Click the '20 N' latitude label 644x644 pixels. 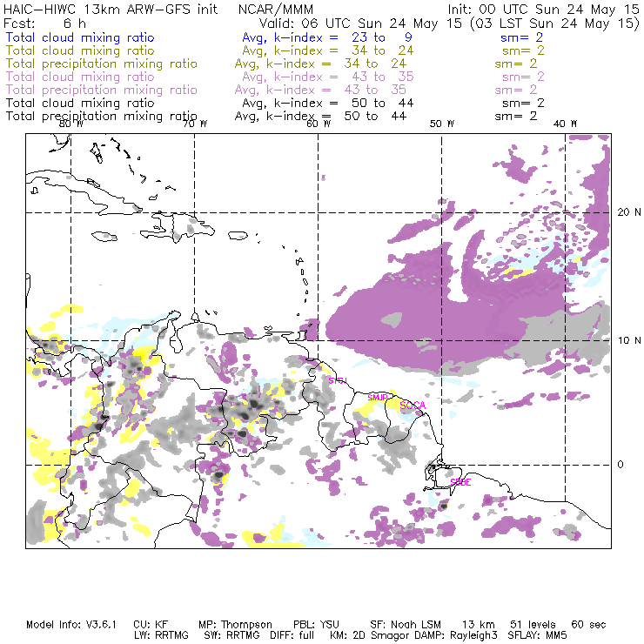629,212
